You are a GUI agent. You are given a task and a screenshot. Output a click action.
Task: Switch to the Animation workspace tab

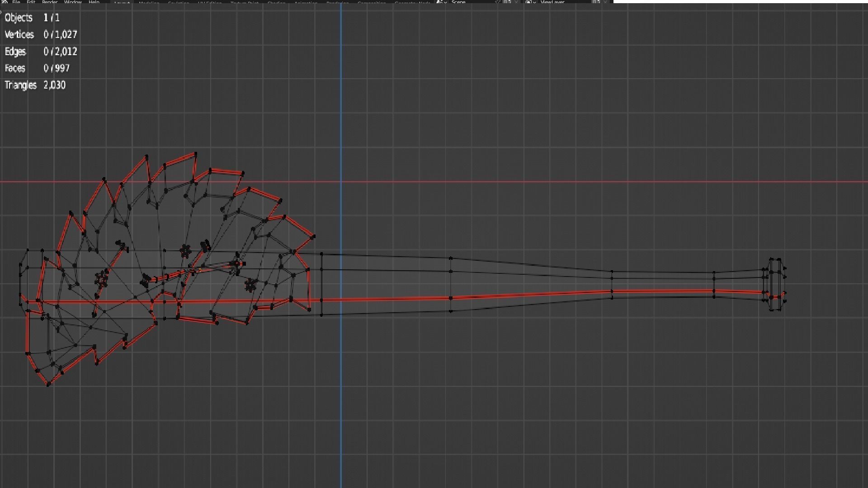[x=306, y=2]
